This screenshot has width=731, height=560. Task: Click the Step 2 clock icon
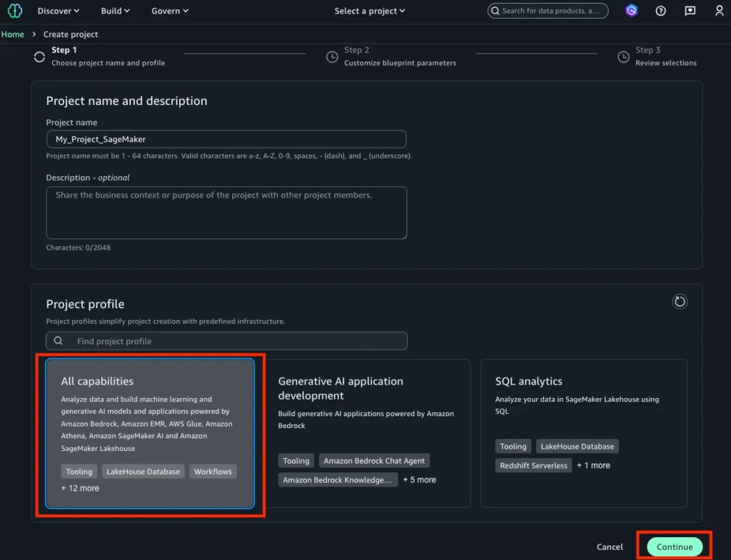click(332, 56)
